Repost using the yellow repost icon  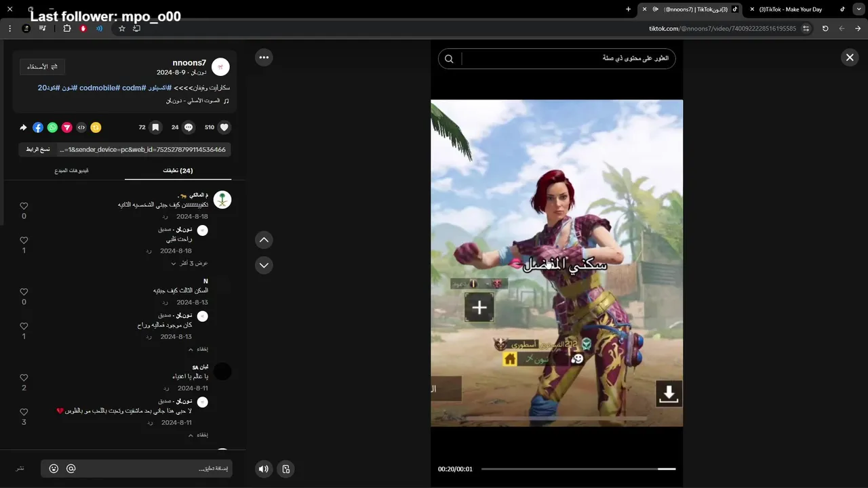click(x=96, y=127)
